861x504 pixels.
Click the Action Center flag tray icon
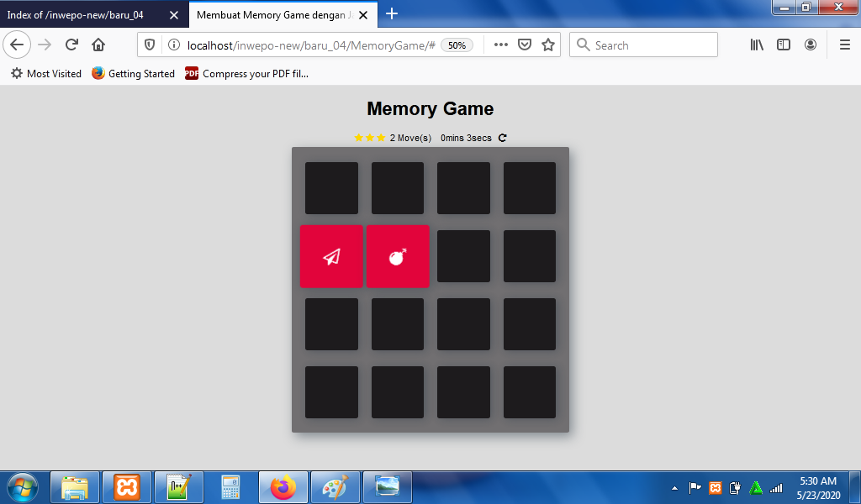(695, 487)
